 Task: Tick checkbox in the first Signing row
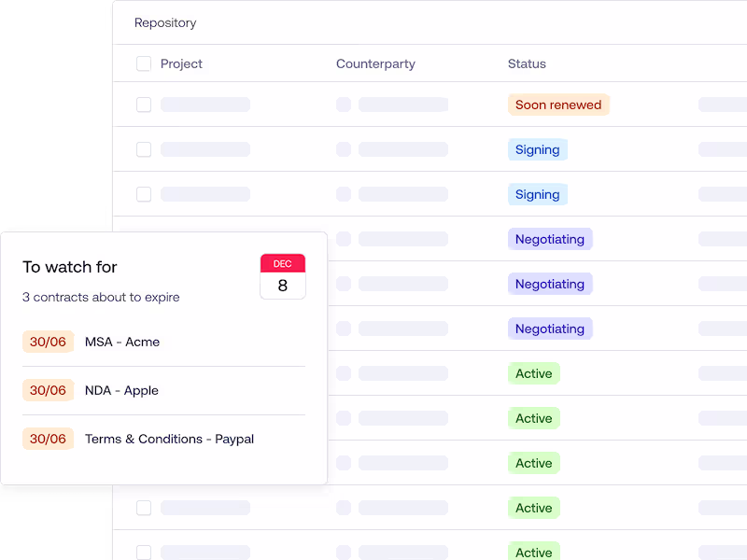click(144, 149)
